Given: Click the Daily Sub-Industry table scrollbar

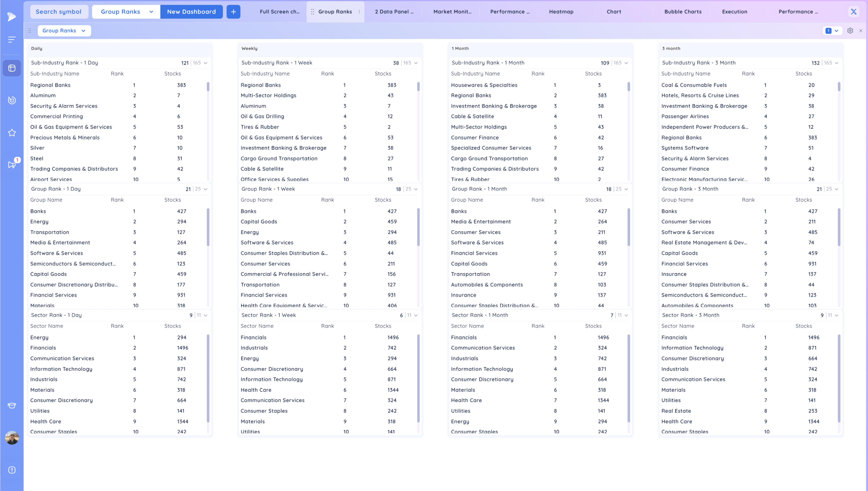Looking at the screenshot, I should tap(208, 87).
